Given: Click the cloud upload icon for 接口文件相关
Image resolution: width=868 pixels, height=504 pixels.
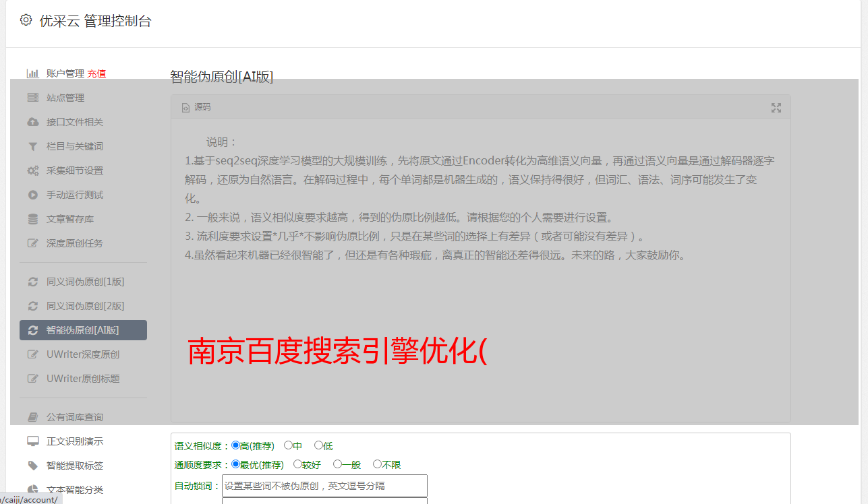Looking at the screenshot, I should (x=32, y=122).
